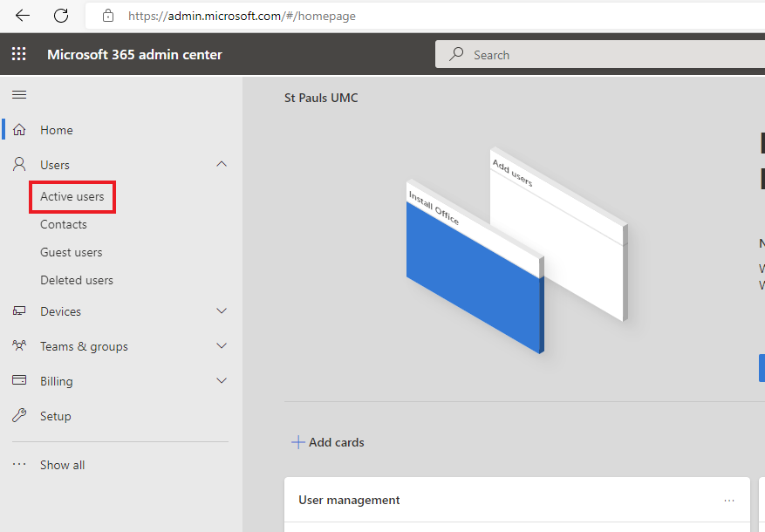Image resolution: width=765 pixels, height=532 pixels.
Task: Open the app launcher waffle icon
Action: point(19,54)
